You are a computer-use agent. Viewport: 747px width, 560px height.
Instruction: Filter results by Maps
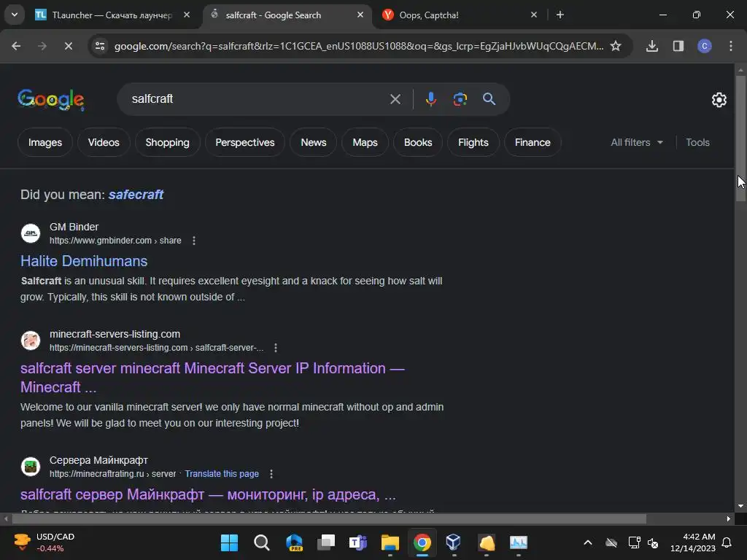(x=365, y=142)
